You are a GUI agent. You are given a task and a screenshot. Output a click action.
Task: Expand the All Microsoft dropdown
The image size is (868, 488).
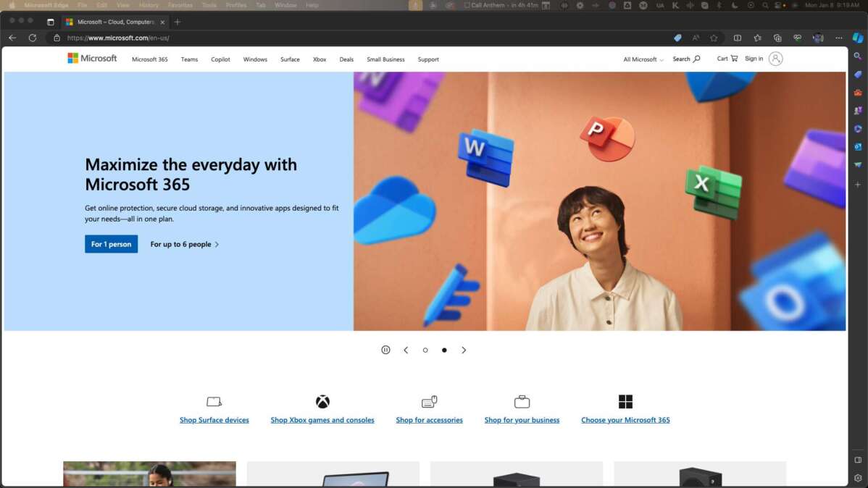(x=643, y=59)
